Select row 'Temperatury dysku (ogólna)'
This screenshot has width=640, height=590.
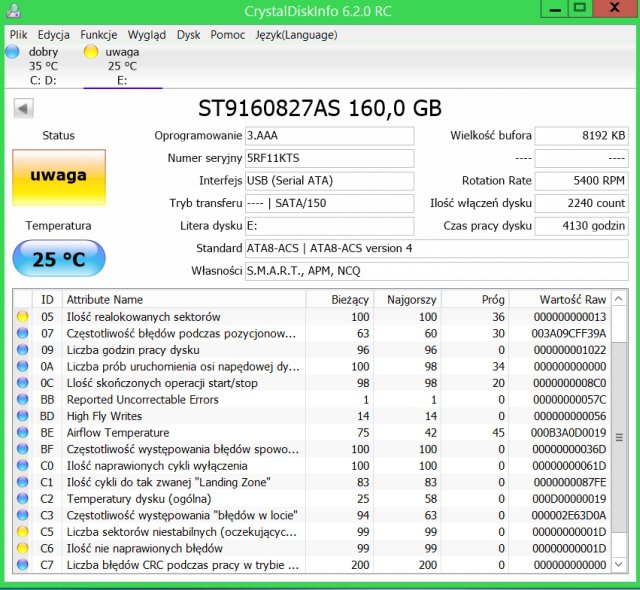[312, 499]
